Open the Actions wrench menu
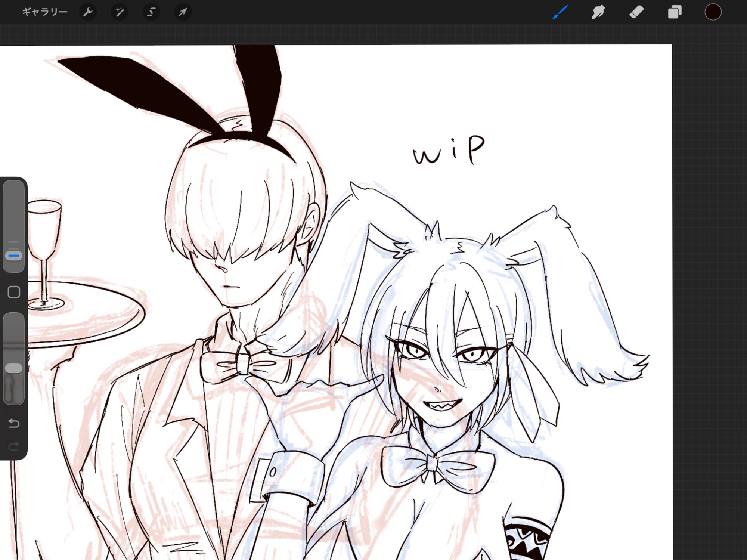This screenshot has height=560, width=747. 88,12
